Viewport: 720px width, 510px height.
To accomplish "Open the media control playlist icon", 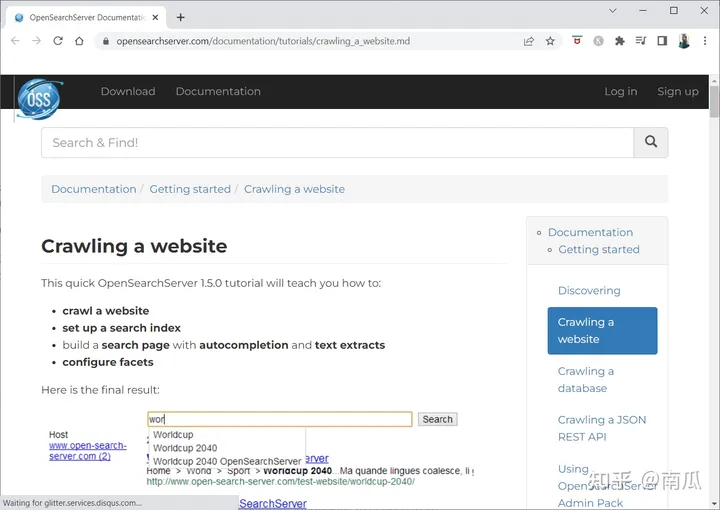I will point(641,41).
